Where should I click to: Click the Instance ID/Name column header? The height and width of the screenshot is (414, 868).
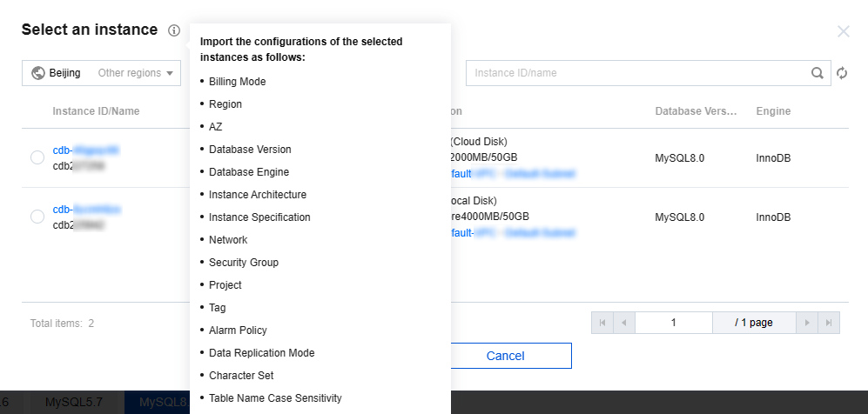coord(96,111)
